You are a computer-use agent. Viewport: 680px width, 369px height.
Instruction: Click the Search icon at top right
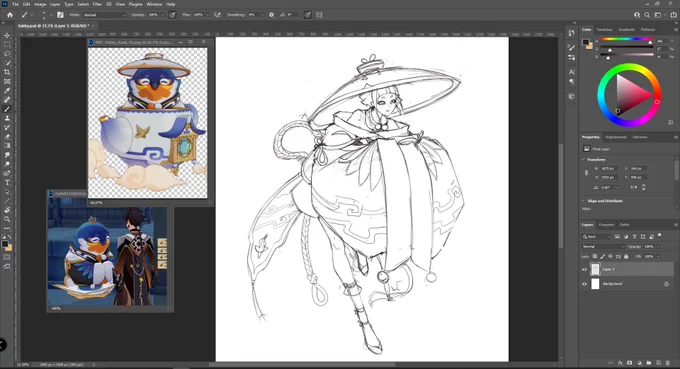point(647,15)
